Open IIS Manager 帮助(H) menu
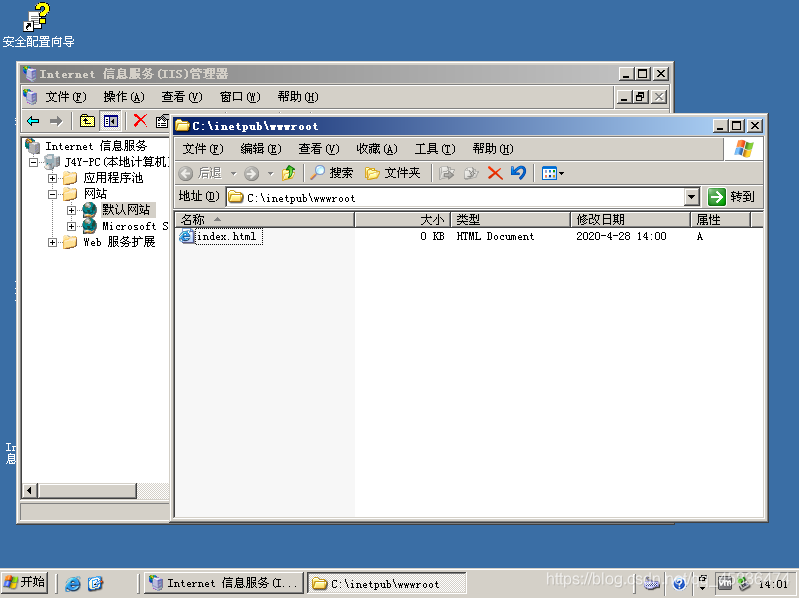The image size is (800, 598). (x=298, y=97)
